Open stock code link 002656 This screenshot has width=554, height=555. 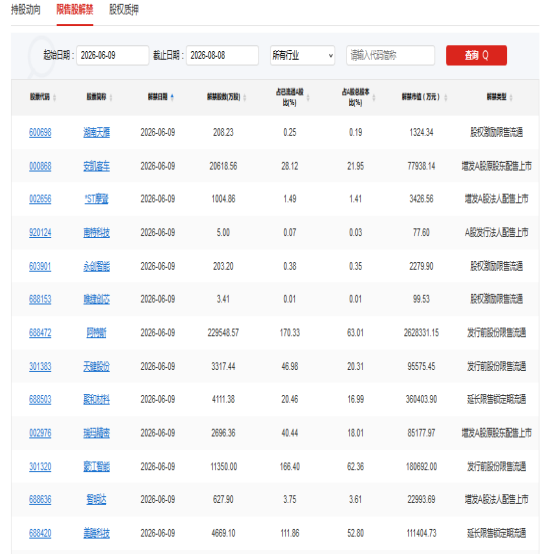(40, 199)
